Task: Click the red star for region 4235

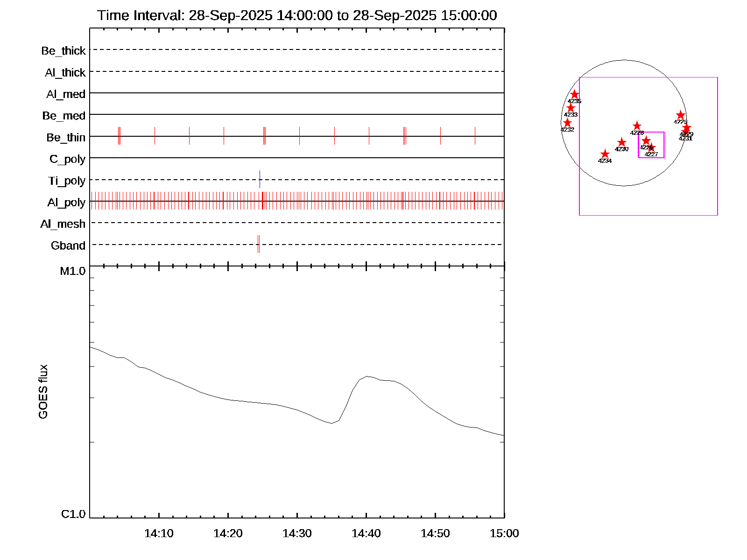Action: pyautogui.click(x=574, y=95)
